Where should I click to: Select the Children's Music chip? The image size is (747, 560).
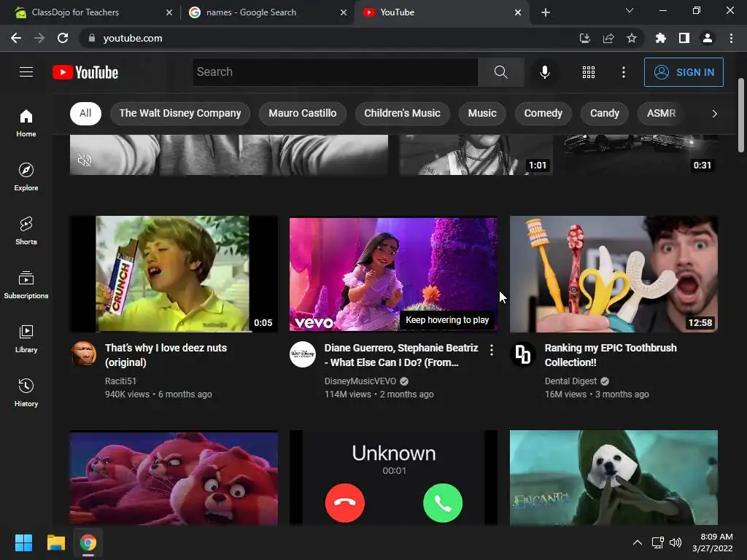click(x=402, y=113)
